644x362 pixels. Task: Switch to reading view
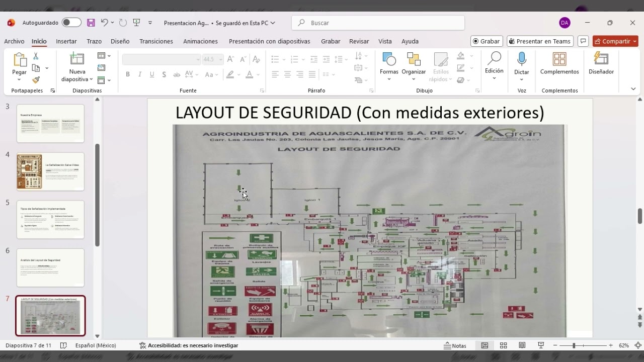click(x=522, y=345)
